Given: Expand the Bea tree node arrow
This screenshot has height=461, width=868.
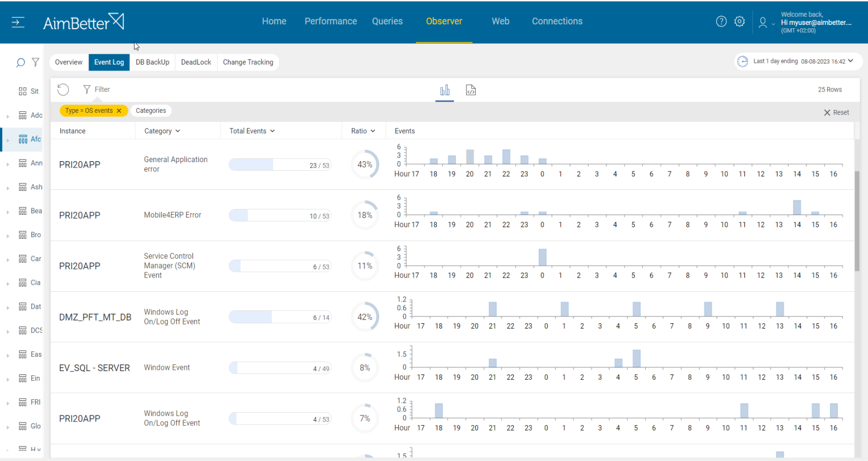Looking at the screenshot, I should coord(8,212).
